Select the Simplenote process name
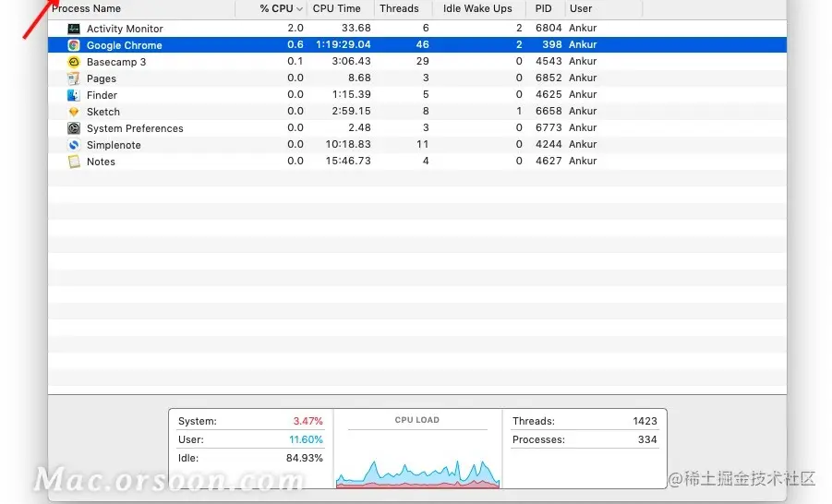The width and height of the screenshot is (832, 504). [x=114, y=145]
